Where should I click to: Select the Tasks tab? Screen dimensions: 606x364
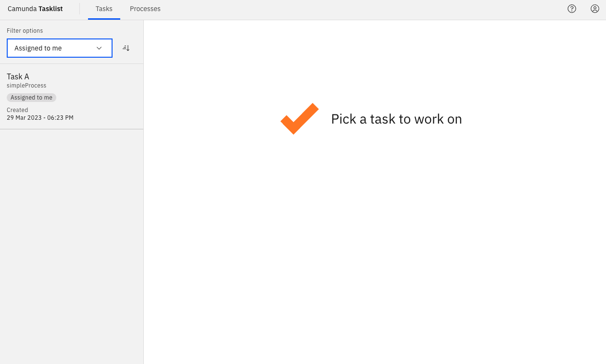point(103,9)
